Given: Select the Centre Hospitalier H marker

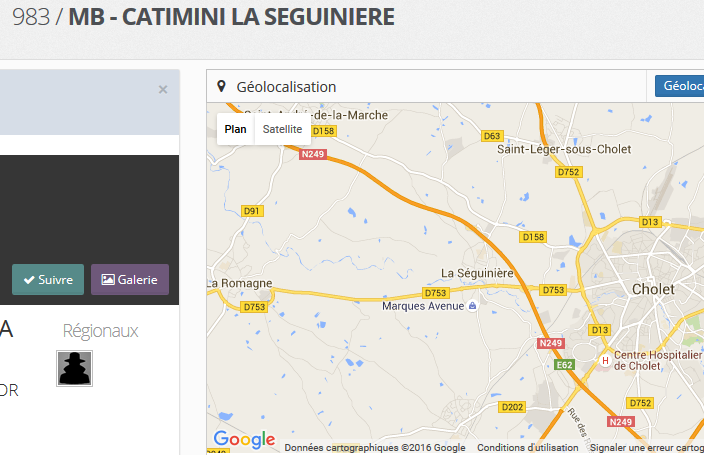Looking at the screenshot, I should (x=604, y=360).
